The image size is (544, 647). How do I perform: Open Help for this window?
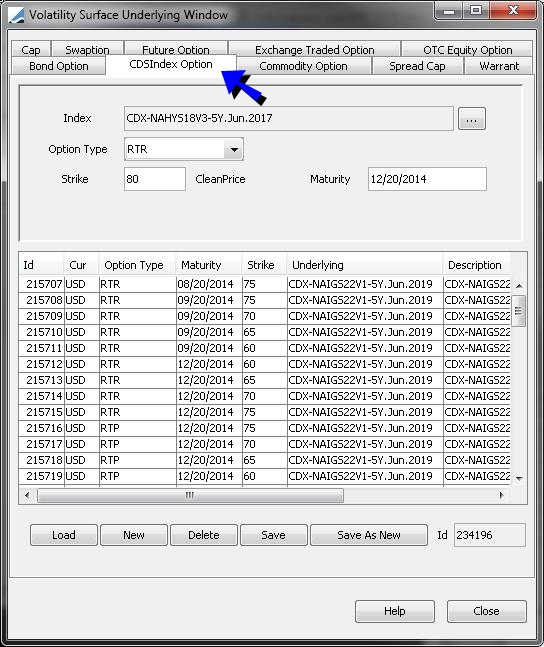point(395,611)
